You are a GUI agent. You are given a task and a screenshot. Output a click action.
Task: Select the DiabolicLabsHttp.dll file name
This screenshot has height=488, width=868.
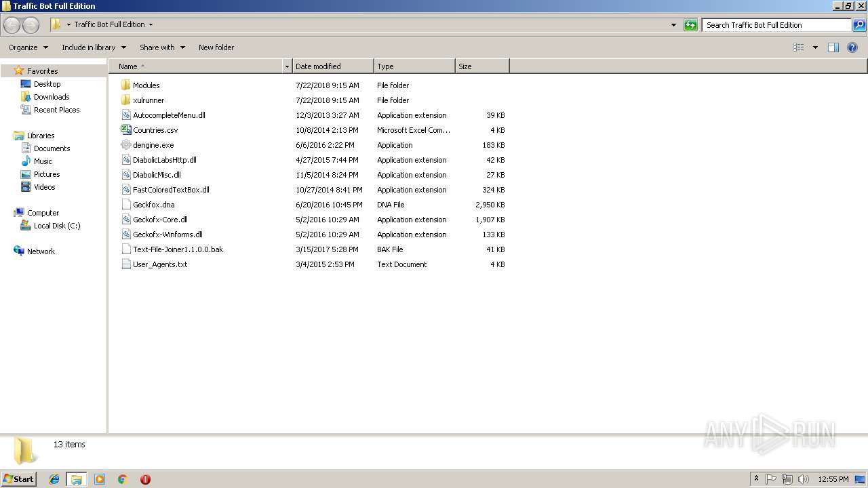165,160
